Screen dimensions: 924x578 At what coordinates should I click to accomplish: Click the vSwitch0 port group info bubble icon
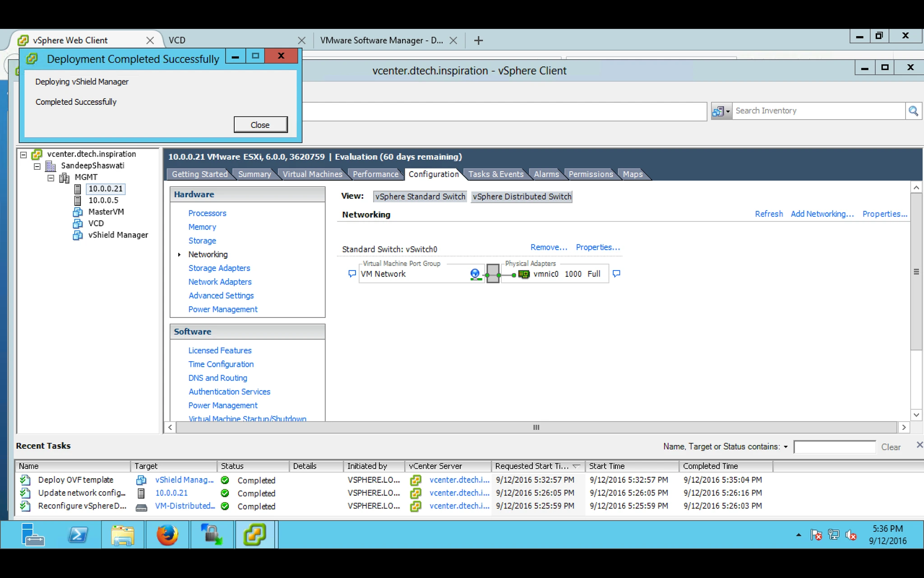352,274
